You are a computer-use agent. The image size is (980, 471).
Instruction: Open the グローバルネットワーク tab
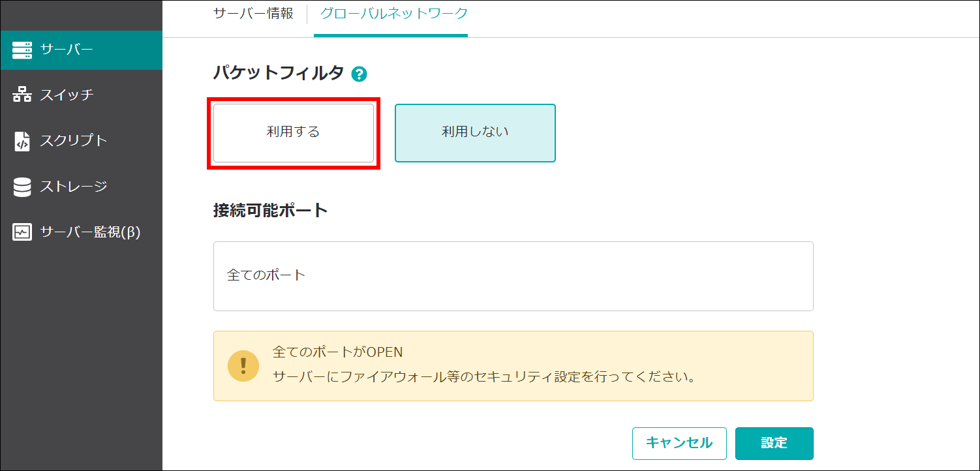pyautogui.click(x=391, y=12)
